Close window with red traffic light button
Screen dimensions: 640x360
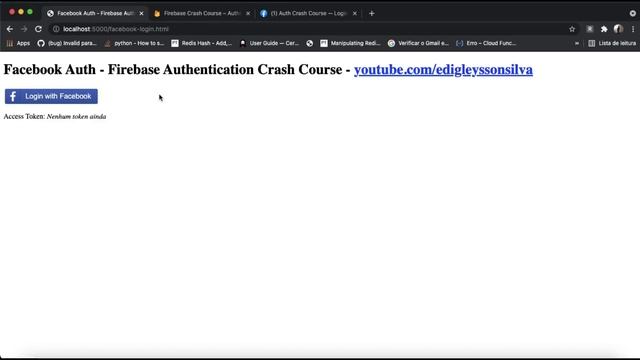click(12, 12)
